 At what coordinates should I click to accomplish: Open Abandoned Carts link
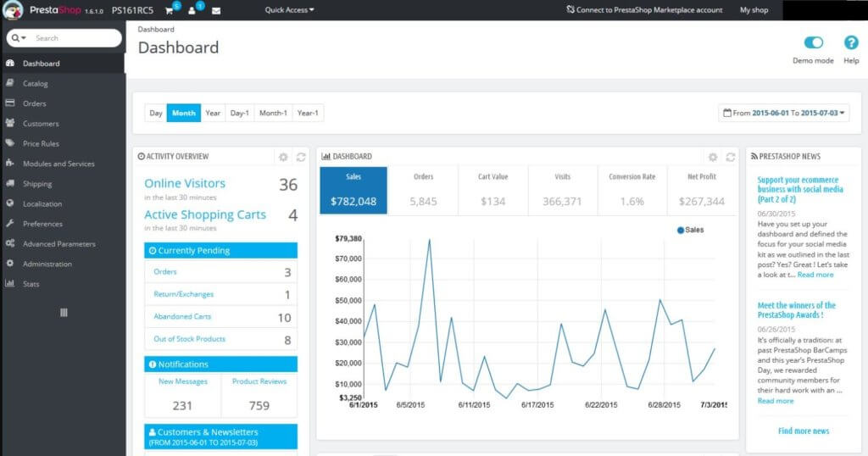coord(182,316)
